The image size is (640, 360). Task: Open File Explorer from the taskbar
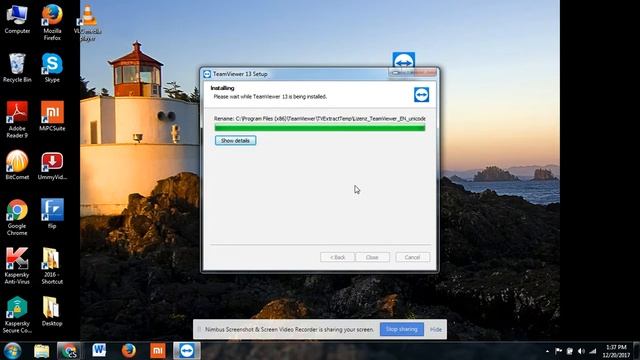pyautogui.click(x=41, y=351)
